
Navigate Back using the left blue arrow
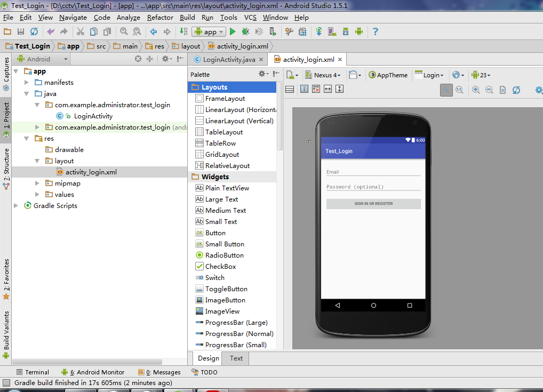click(x=154, y=32)
